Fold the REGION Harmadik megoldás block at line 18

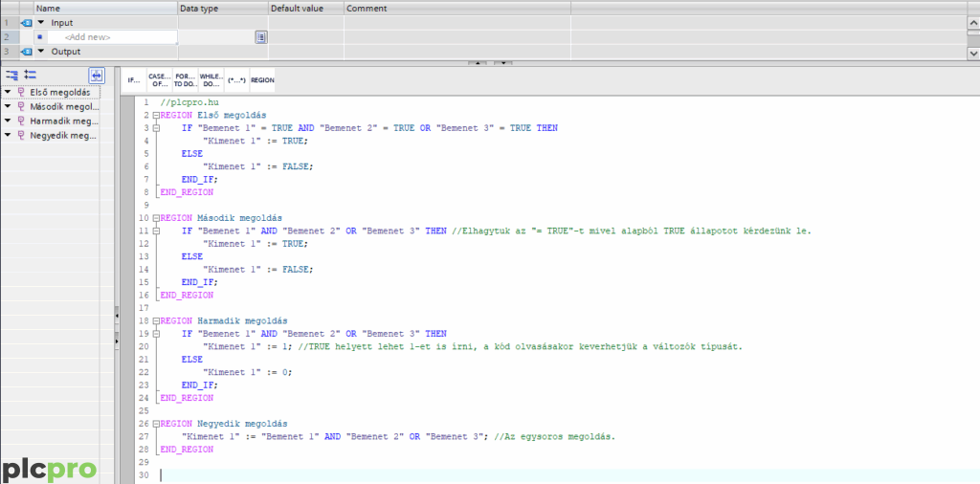156,320
